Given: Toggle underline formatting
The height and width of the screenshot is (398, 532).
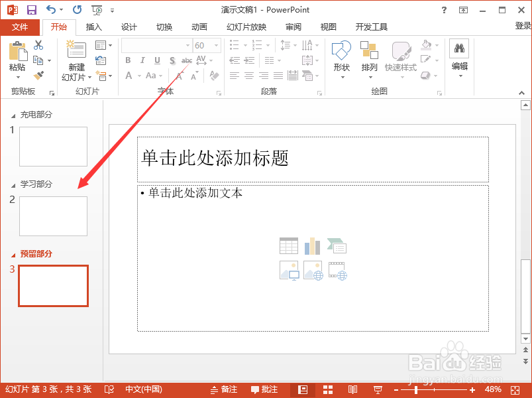Looking at the screenshot, I should tap(157, 60).
